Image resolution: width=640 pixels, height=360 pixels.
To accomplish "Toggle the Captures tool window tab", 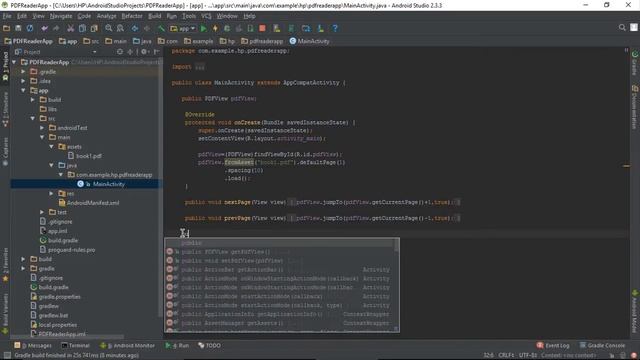I will click(x=5, y=151).
